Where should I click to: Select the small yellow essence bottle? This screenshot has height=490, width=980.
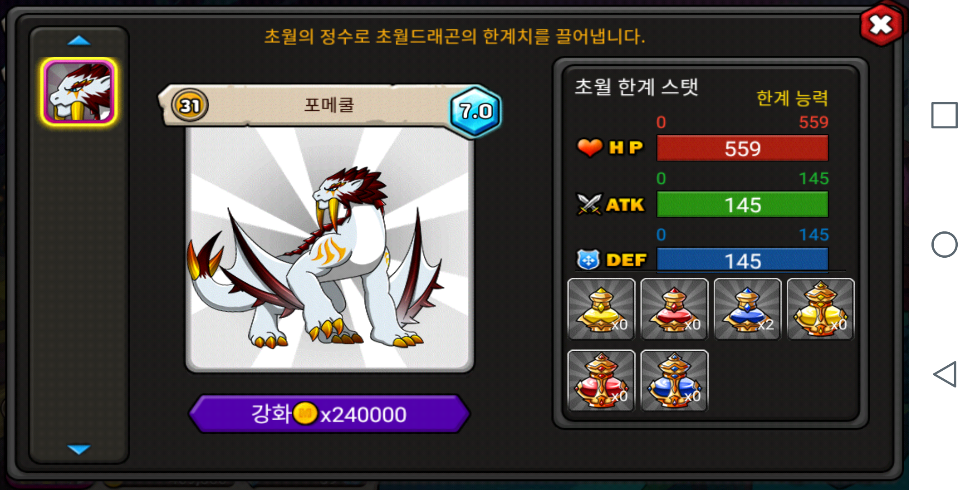point(601,309)
